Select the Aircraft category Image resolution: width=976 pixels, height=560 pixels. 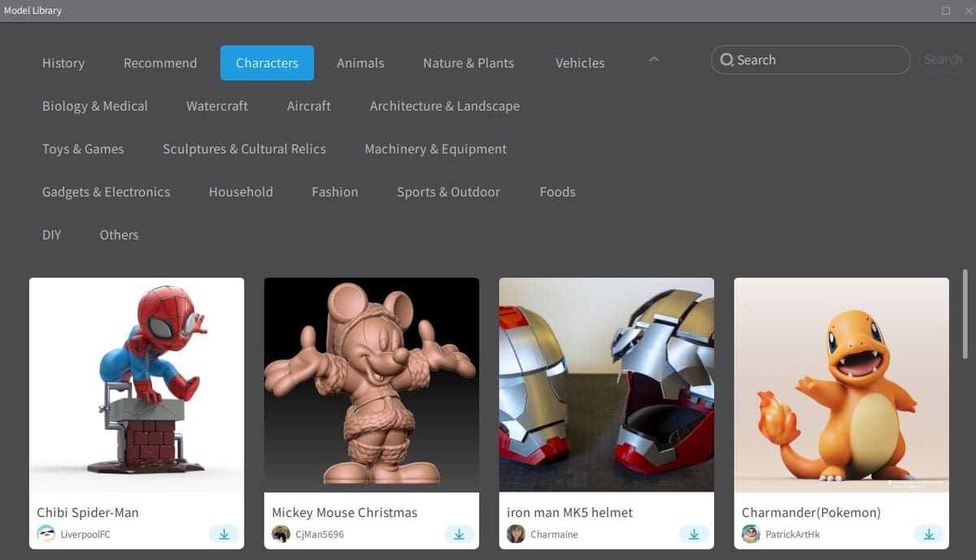click(x=309, y=106)
